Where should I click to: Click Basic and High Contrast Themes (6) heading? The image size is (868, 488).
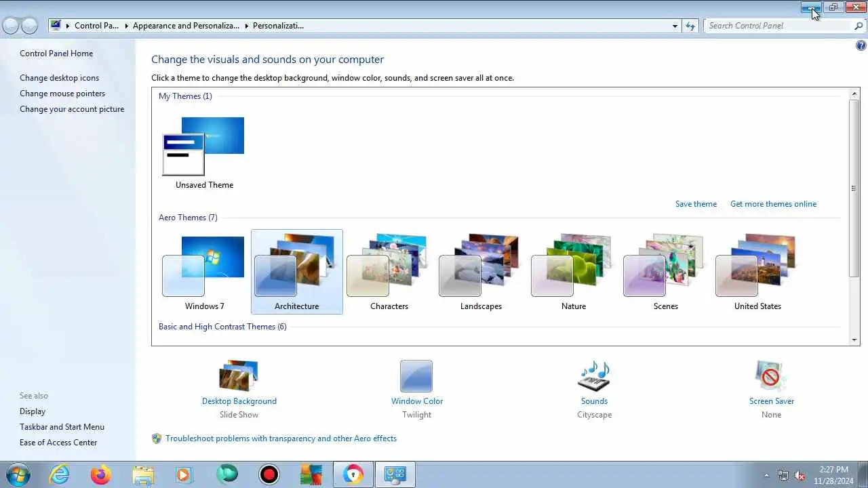coord(222,327)
